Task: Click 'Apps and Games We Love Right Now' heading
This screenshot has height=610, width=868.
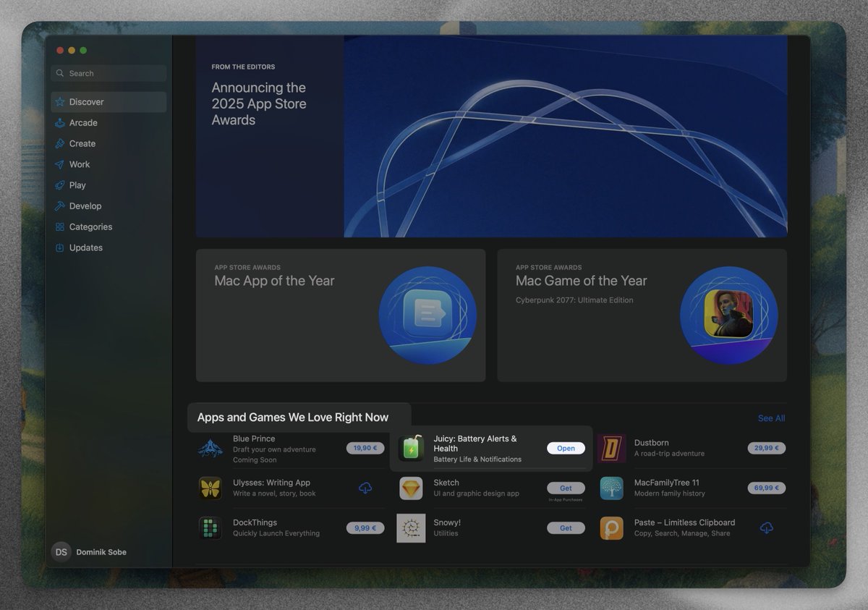Action: [x=293, y=418]
